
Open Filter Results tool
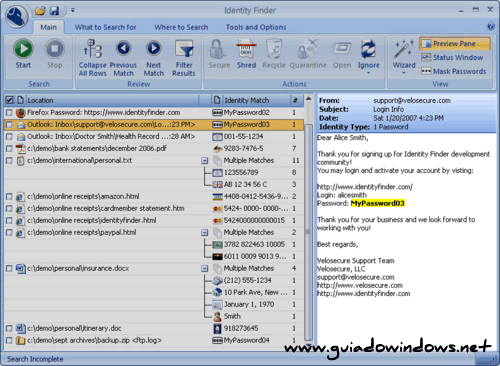[184, 58]
